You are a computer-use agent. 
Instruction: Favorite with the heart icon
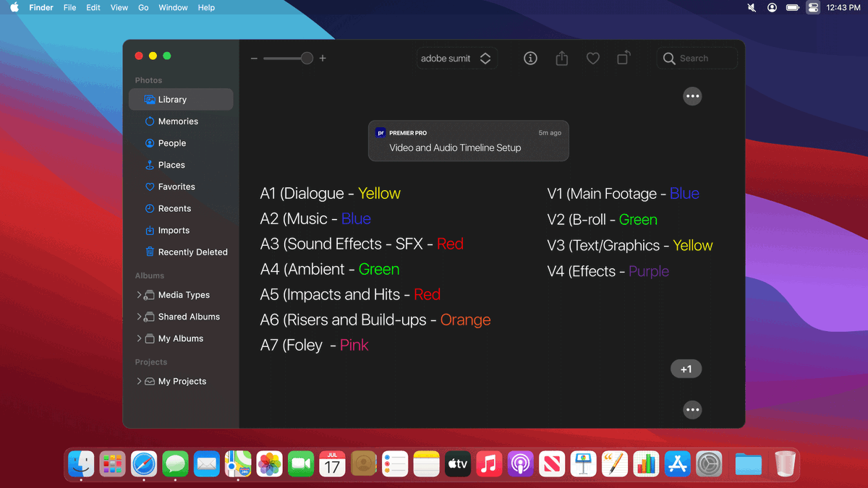coord(592,59)
